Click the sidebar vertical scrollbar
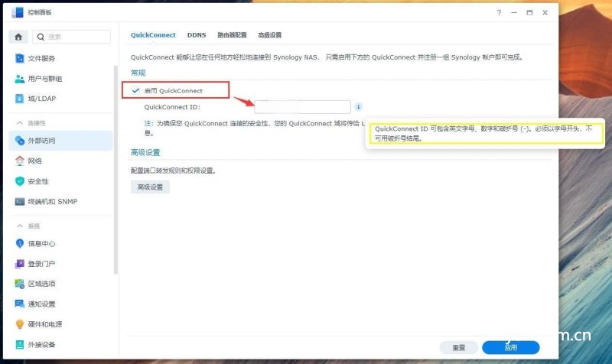 (116, 170)
